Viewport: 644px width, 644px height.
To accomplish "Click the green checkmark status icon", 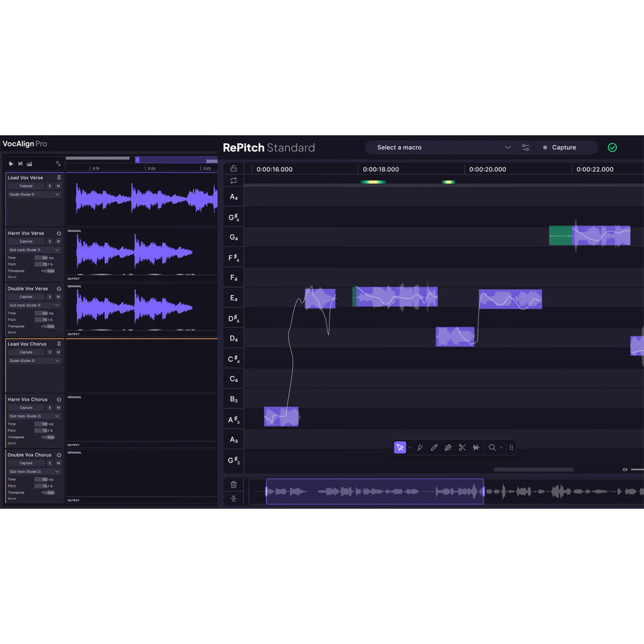I will pyautogui.click(x=612, y=148).
